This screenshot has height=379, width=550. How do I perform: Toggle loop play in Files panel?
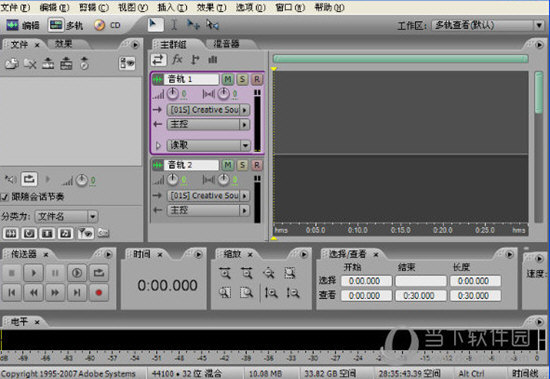click(29, 179)
